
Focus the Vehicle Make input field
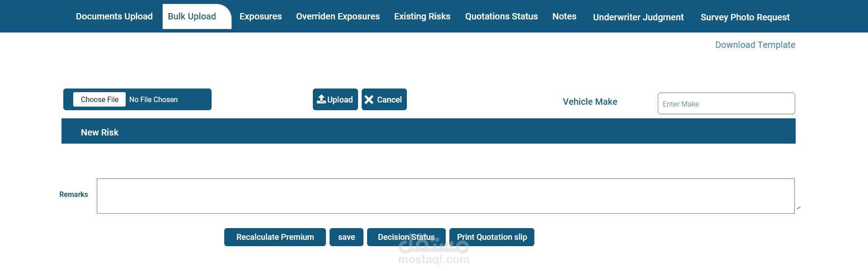(726, 104)
